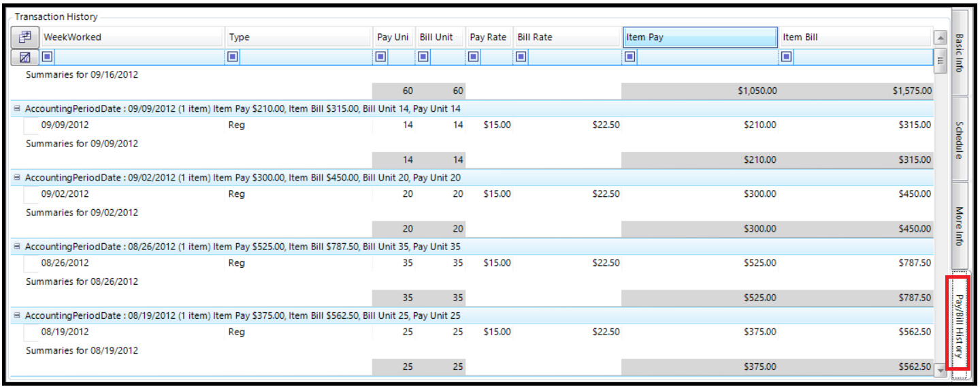
Task: Click scrollbar down arrow in Transaction History
Action: (x=941, y=370)
